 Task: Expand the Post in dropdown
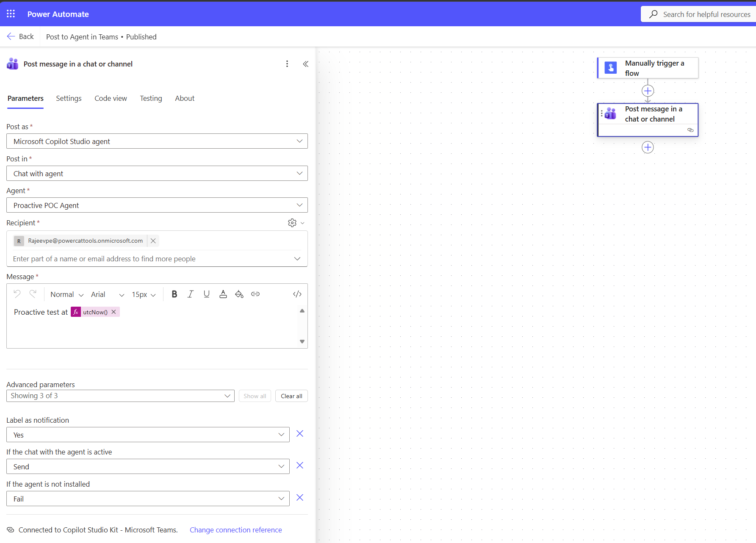(x=157, y=173)
